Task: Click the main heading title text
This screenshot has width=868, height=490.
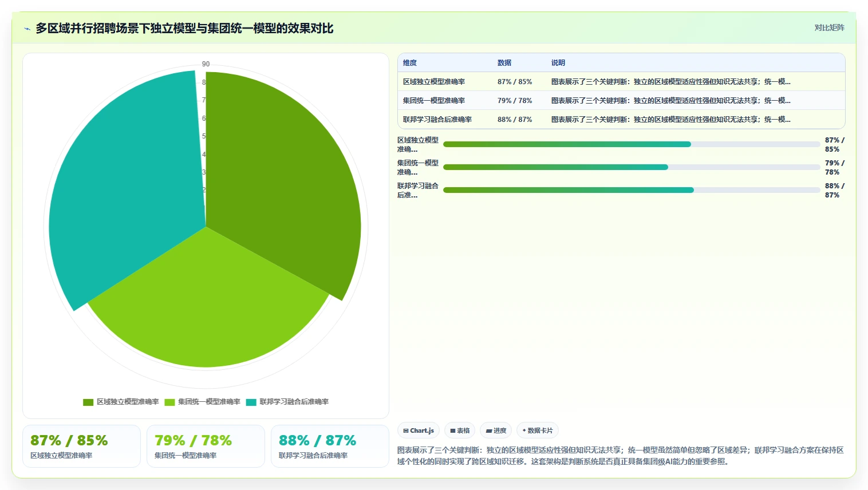Action: click(184, 29)
